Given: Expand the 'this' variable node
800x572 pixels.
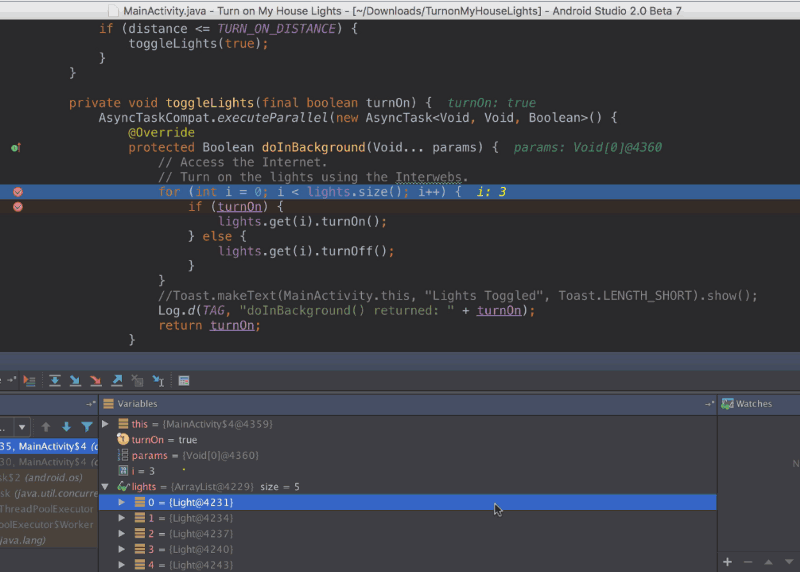Looking at the screenshot, I should coord(106,425).
